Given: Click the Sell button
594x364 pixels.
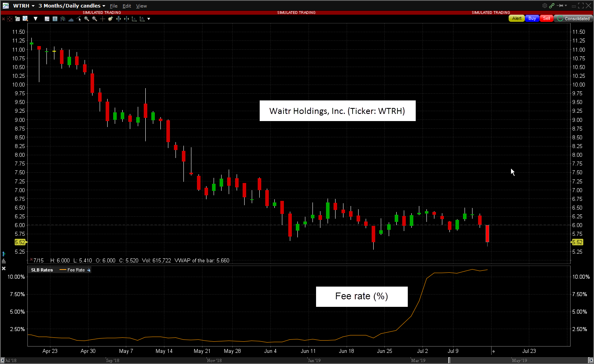Looking at the screenshot, I should click(x=547, y=19).
